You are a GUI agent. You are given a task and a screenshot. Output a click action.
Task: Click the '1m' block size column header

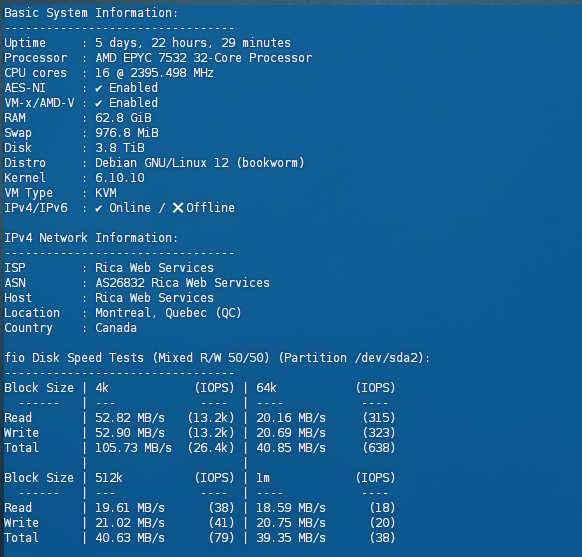263,478
